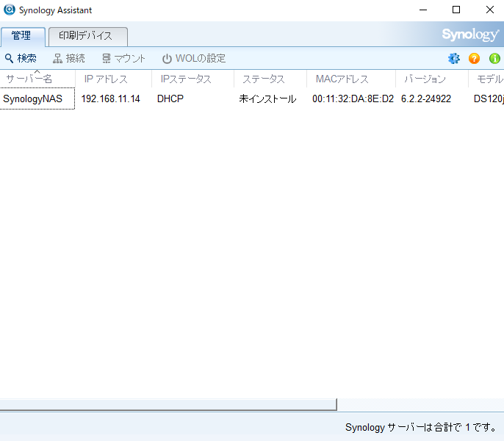The width and height of the screenshot is (504, 441).
Task: Click the MAC address 00:11:32:DA:8E:D2 cell
Action: click(x=353, y=98)
